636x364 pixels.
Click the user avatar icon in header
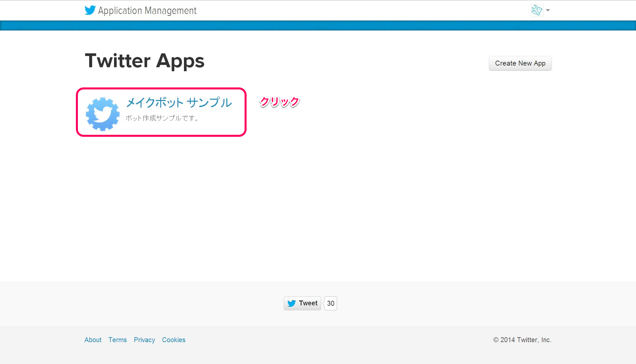pyautogui.click(x=537, y=10)
